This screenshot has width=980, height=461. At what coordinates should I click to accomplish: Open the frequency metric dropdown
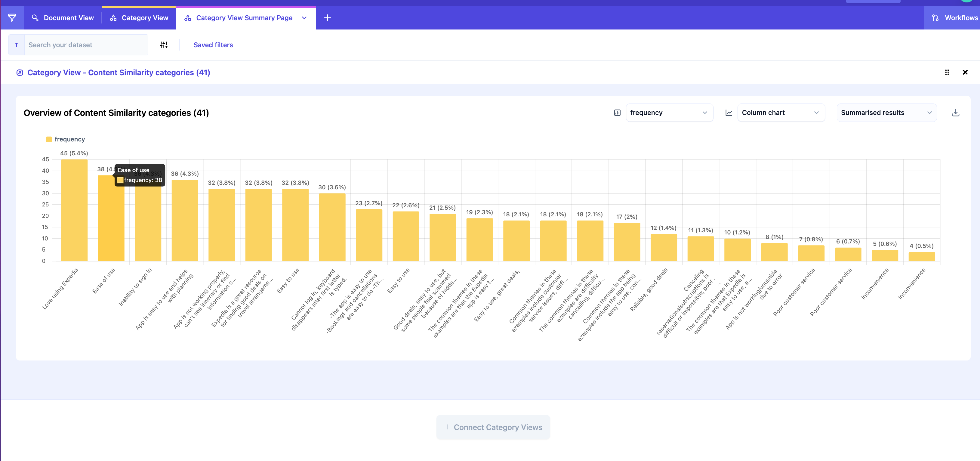pyautogui.click(x=669, y=113)
